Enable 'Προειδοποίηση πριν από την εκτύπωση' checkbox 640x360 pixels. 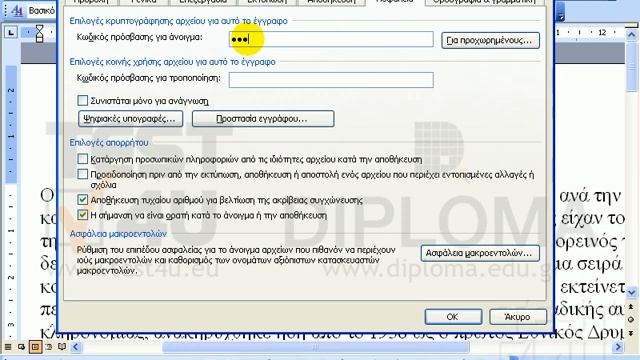click(x=82, y=174)
